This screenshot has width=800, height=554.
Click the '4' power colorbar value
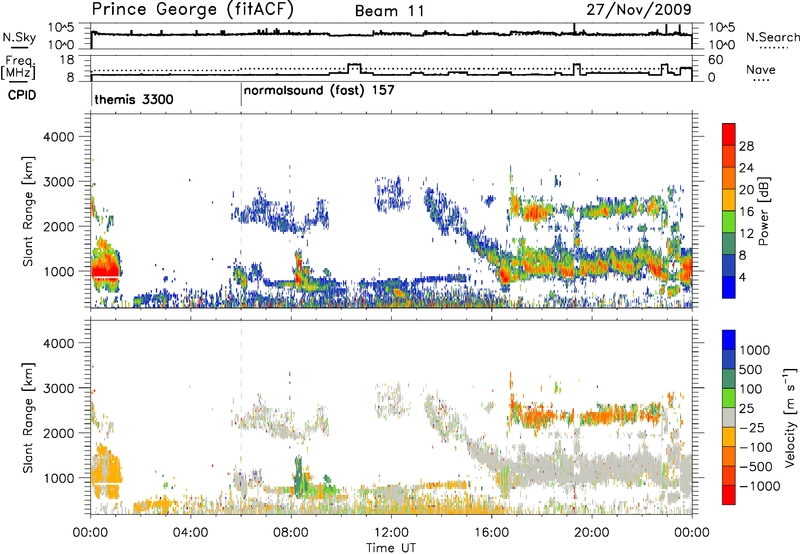tap(742, 277)
